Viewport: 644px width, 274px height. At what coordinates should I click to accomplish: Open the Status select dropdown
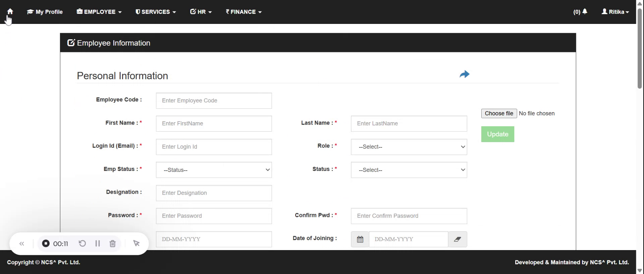409,170
